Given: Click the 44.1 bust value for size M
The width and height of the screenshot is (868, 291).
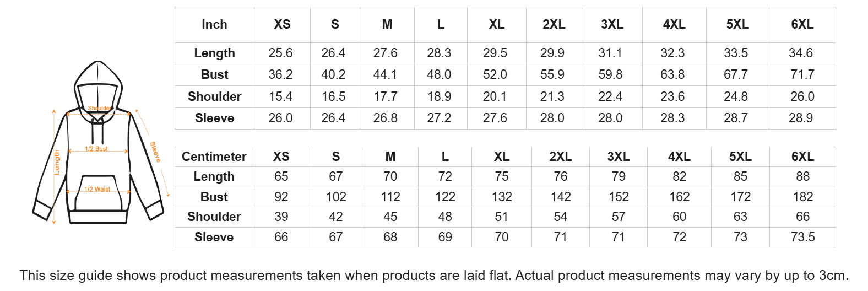Looking at the screenshot, I should tap(385, 74).
